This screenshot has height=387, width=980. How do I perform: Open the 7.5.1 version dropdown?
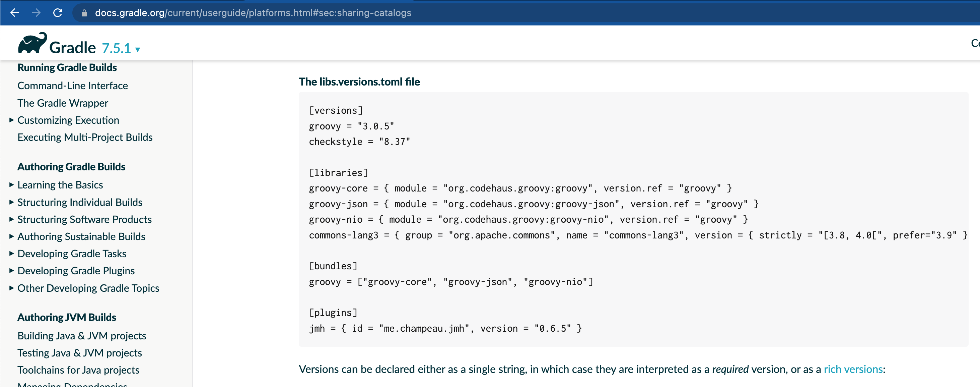[x=121, y=48]
